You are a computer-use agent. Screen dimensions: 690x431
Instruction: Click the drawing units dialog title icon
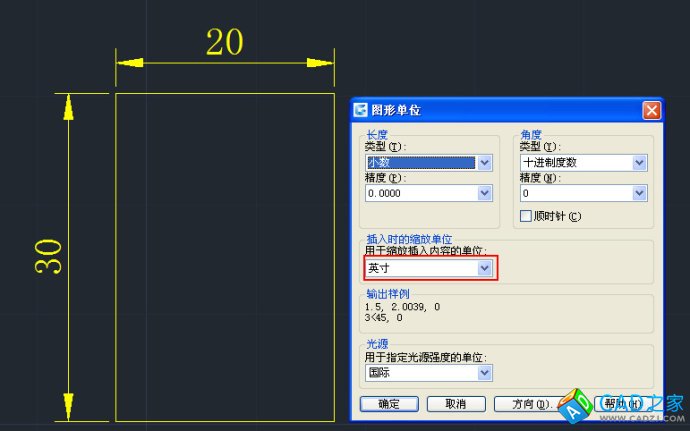point(361,110)
